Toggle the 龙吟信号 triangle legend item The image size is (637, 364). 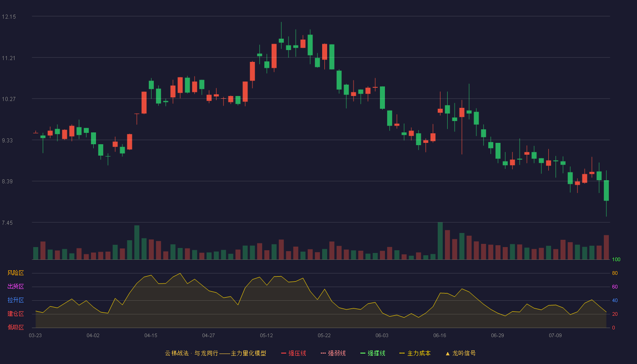pyautogui.click(x=460, y=353)
